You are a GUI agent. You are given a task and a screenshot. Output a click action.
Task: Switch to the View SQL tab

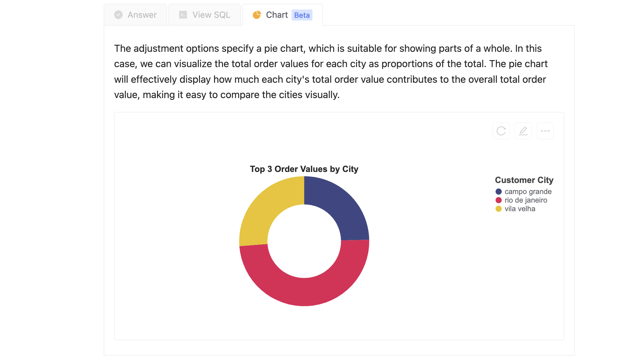tap(205, 15)
